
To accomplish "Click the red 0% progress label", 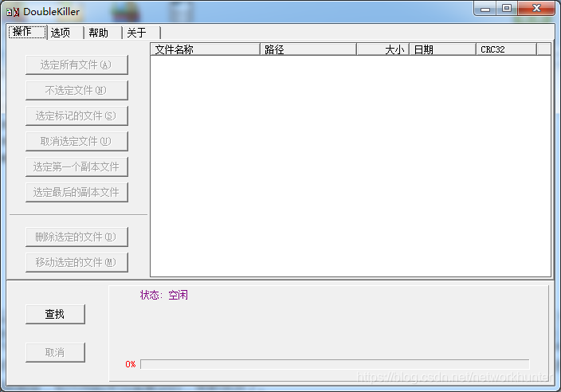I will tap(131, 364).
